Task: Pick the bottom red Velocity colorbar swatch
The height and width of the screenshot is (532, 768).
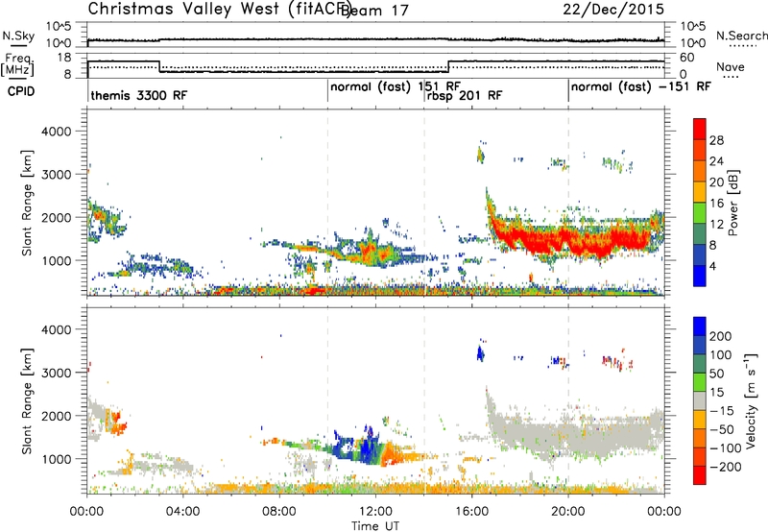Action: 700,475
